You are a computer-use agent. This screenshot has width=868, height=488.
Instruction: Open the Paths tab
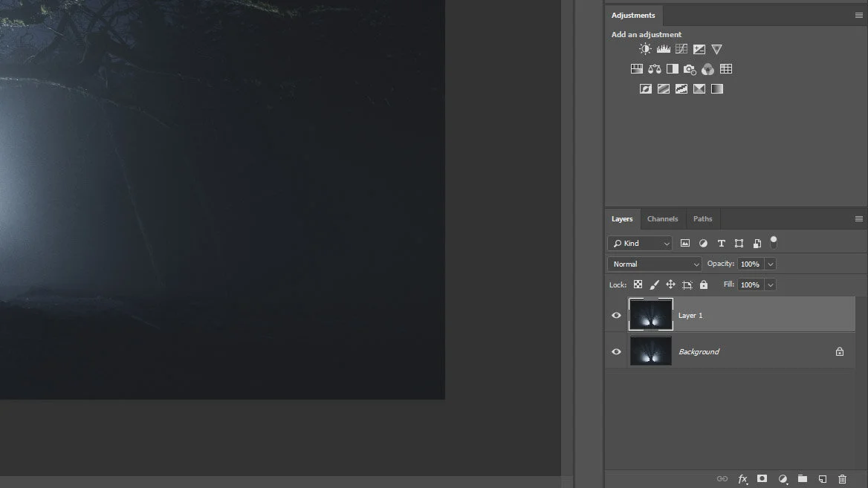(x=702, y=218)
